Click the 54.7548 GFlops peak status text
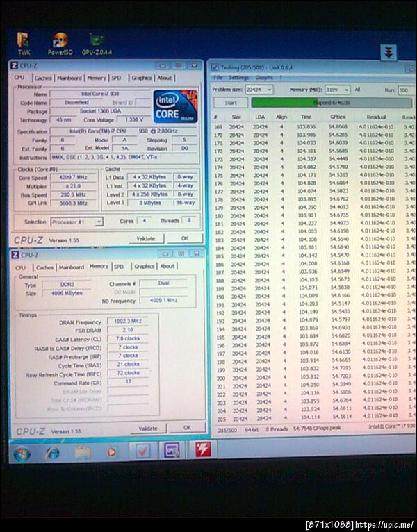This screenshot has width=417, height=532. (317, 429)
